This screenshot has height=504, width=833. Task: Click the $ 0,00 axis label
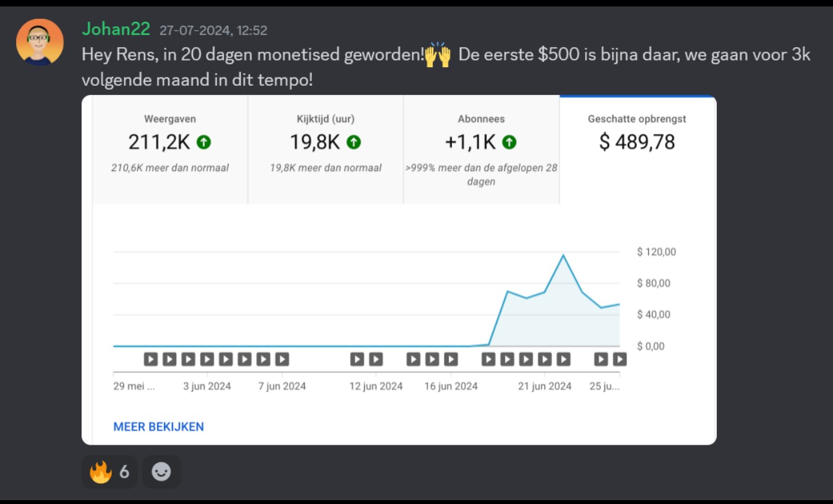[x=650, y=347]
